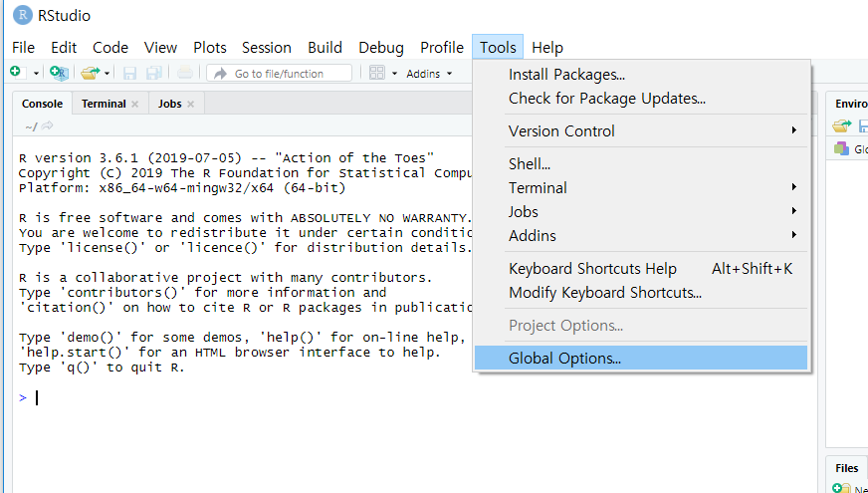Expand the recent files dropdown arrow

pos(107,74)
